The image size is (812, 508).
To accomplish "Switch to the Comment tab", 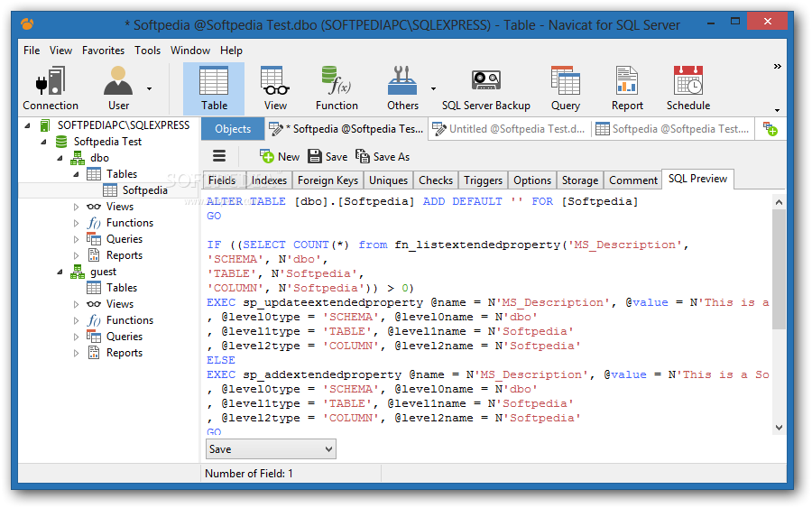I will coord(632,180).
